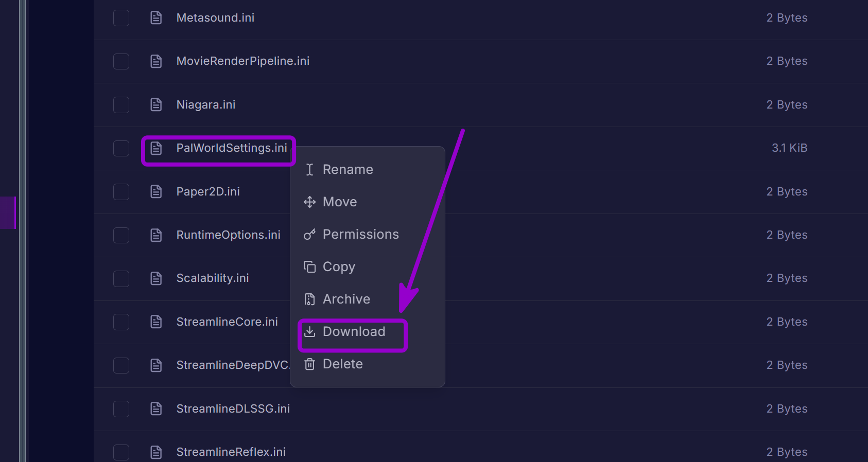Screen dimensions: 868x462
Task: Select Copy in the context menu
Action: coord(367,266)
